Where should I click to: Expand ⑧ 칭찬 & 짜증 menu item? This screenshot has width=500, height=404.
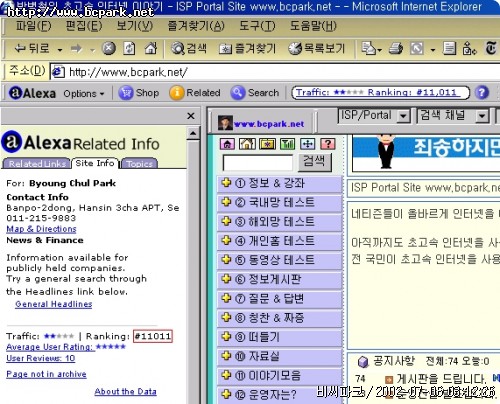tap(279, 318)
